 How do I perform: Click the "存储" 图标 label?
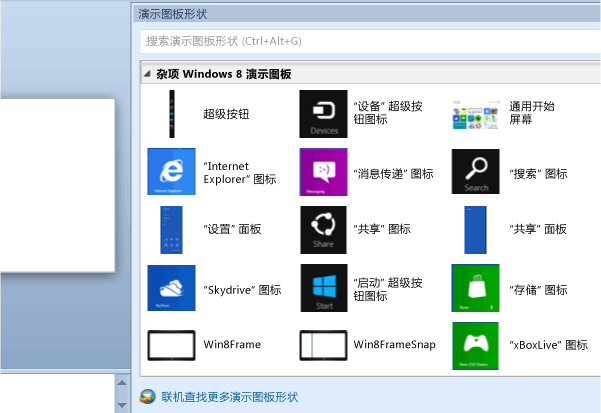click(x=538, y=290)
